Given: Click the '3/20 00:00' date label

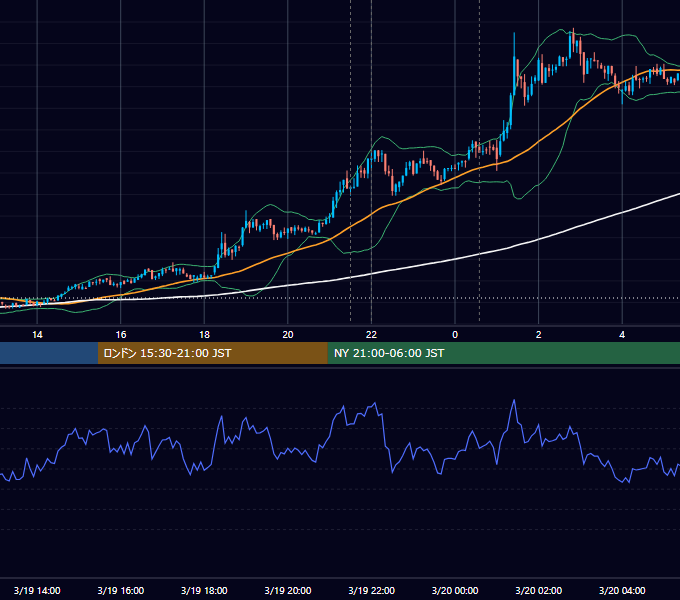Looking at the screenshot, I should click(x=455, y=590).
